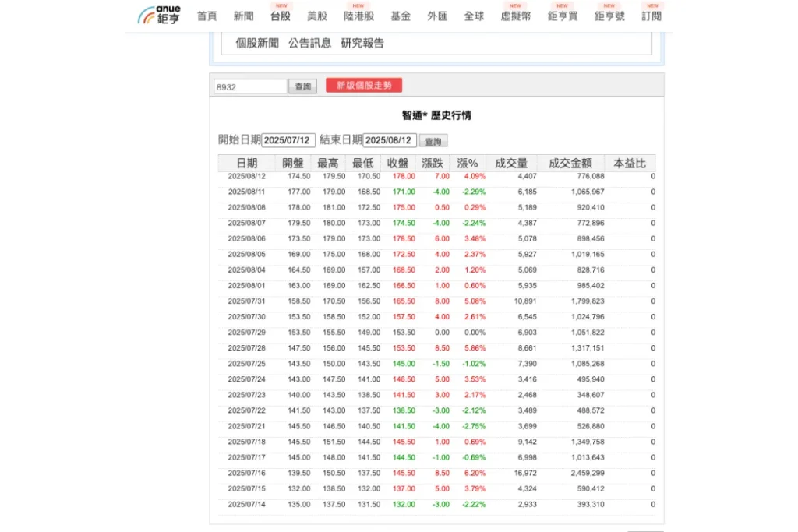798x532 pixels.
Task: Click the date cell 2025/08/08
Action: (247, 207)
